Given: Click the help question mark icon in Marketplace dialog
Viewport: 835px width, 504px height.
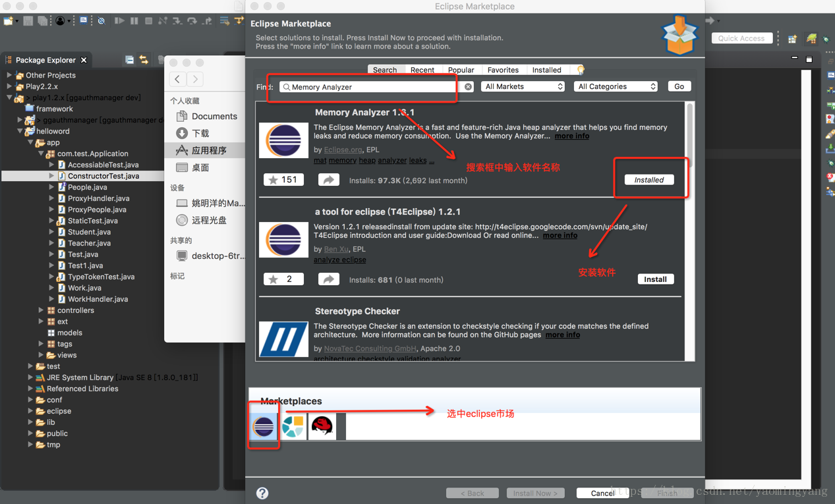Looking at the screenshot, I should click(262, 493).
